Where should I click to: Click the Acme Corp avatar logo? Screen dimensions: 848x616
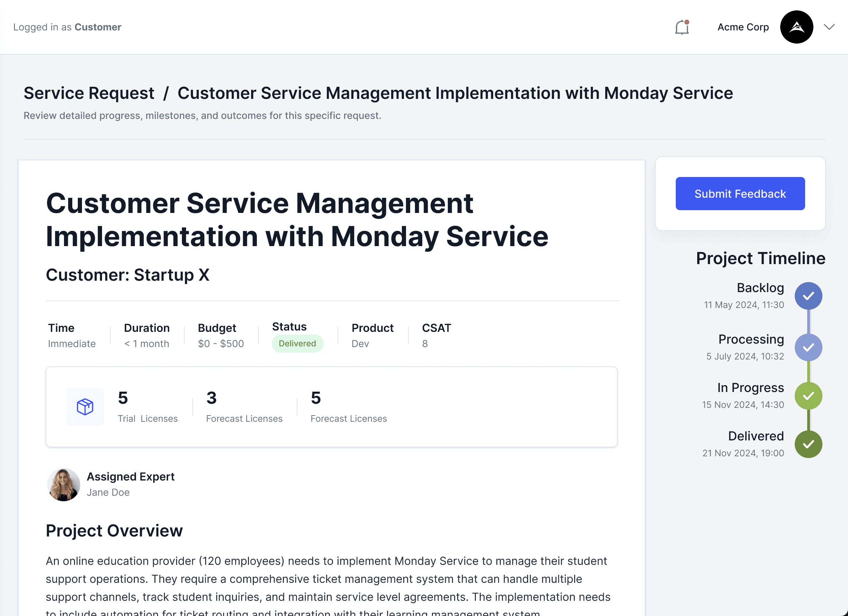point(796,27)
